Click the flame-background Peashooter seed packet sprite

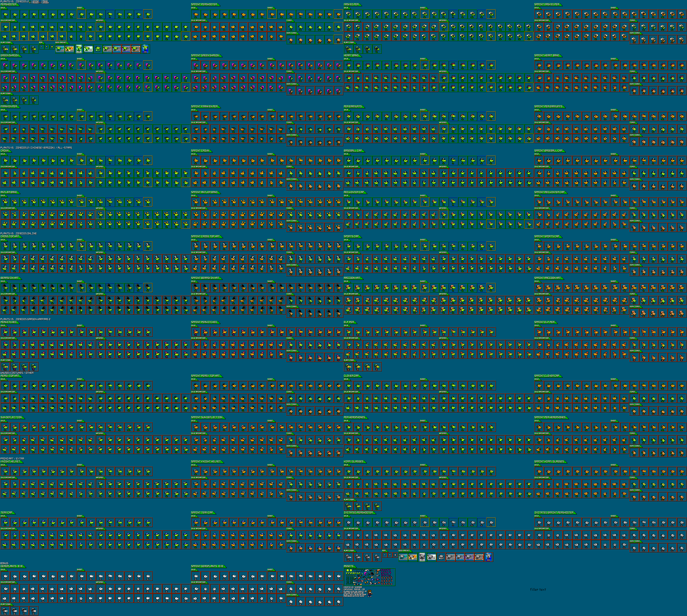coord(69,49)
